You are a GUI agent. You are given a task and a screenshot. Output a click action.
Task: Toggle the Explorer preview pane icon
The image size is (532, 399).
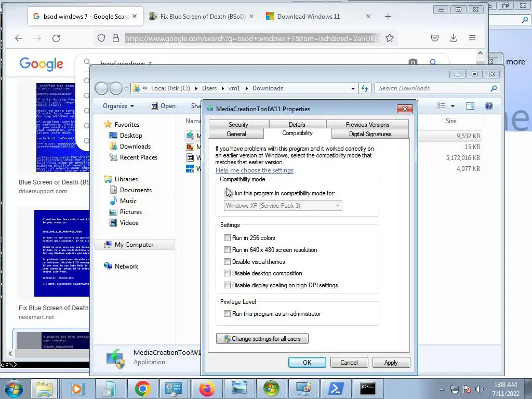tap(470, 106)
